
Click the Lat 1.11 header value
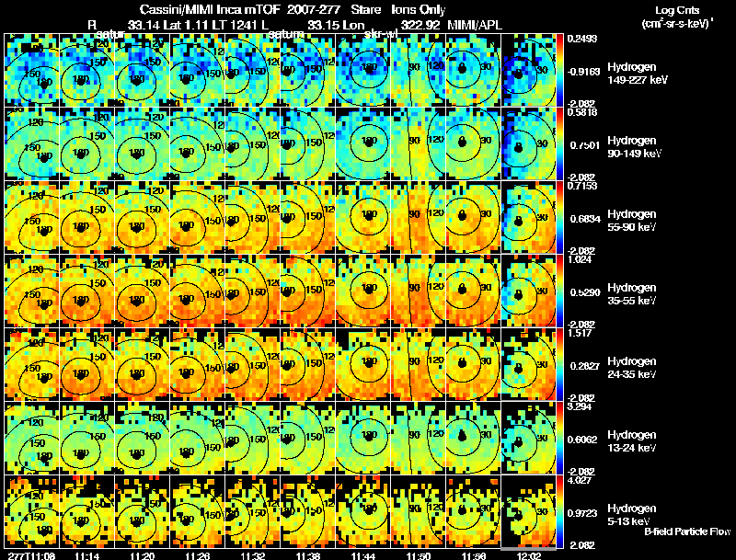tap(185, 25)
